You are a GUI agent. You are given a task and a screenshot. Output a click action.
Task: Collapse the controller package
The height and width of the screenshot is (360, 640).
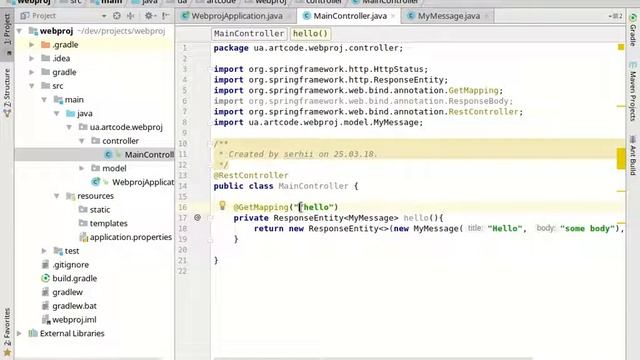pyautogui.click(x=82, y=141)
